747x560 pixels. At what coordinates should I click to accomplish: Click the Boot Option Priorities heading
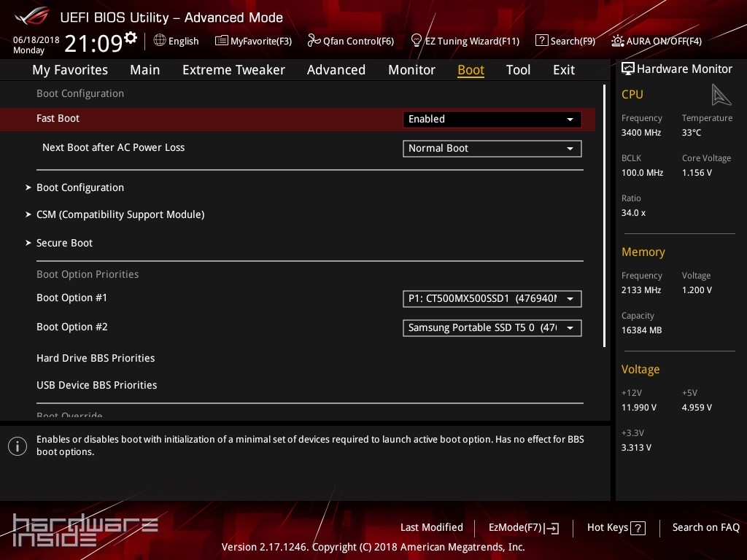[88, 274]
